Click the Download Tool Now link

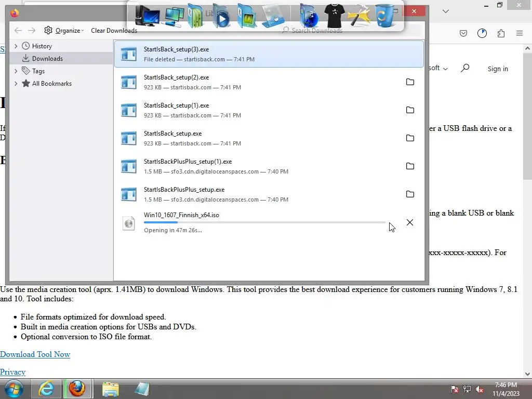click(35, 354)
